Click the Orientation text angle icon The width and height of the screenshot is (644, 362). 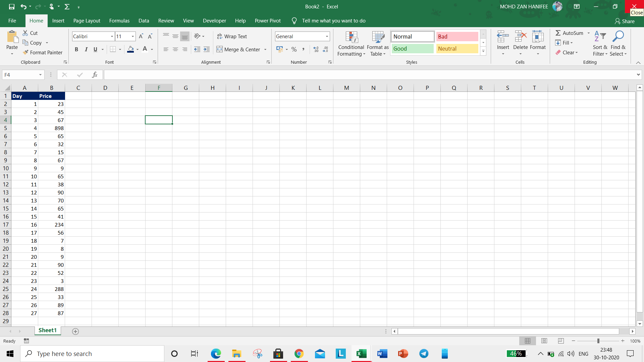(197, 36)
